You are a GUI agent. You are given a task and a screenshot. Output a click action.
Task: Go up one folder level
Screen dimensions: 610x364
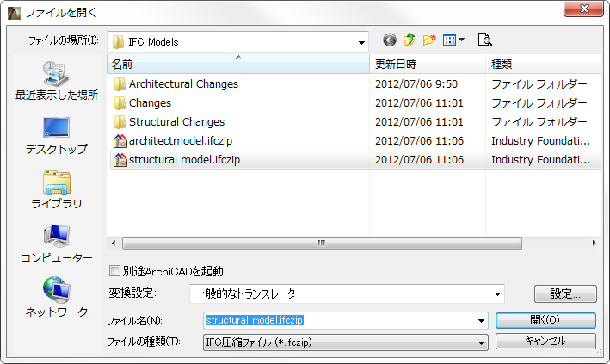point(410,40)
